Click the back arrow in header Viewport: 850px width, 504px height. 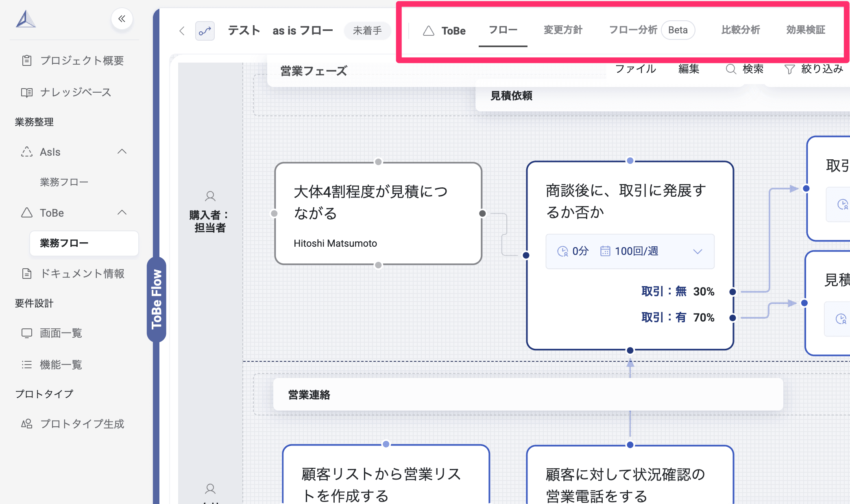(x=182, y=31)
